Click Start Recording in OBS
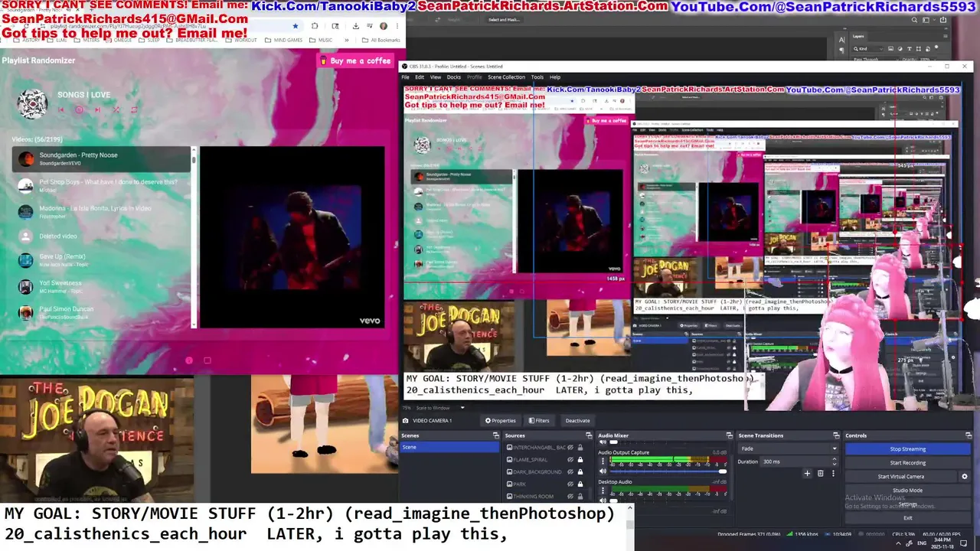 click(x=907, y=463)
